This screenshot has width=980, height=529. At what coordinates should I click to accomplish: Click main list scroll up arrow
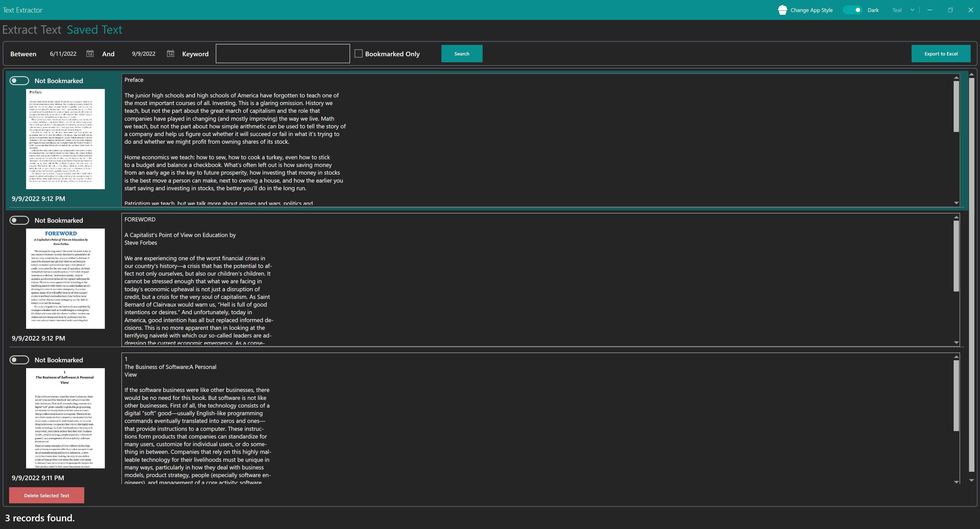[971, 74]
